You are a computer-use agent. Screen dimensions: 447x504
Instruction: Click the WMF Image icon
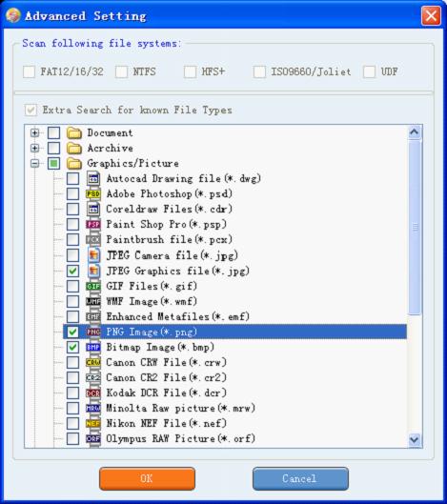coord(93,301)
